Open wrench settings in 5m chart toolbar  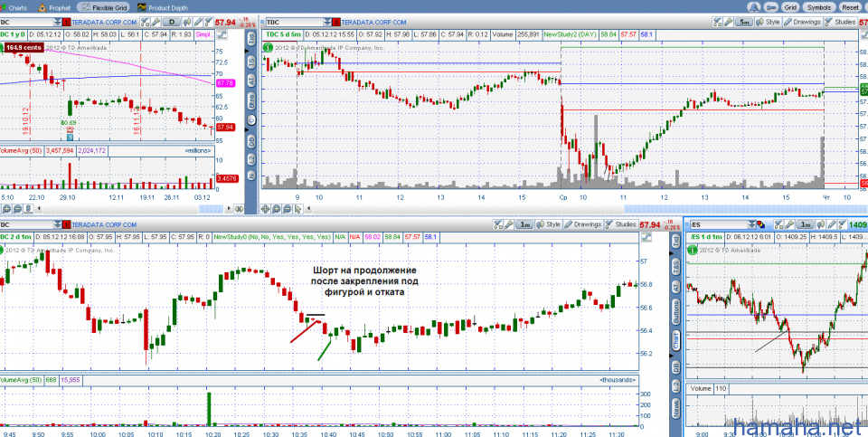pyautogui.click(x=728, y=22)
